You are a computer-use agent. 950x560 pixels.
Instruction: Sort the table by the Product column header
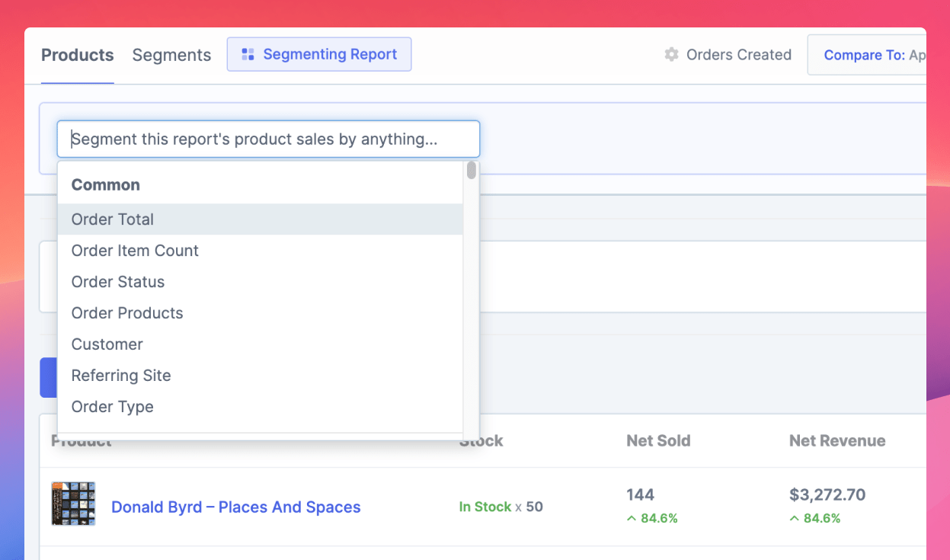pyautogui.click(x=82, y=440)
